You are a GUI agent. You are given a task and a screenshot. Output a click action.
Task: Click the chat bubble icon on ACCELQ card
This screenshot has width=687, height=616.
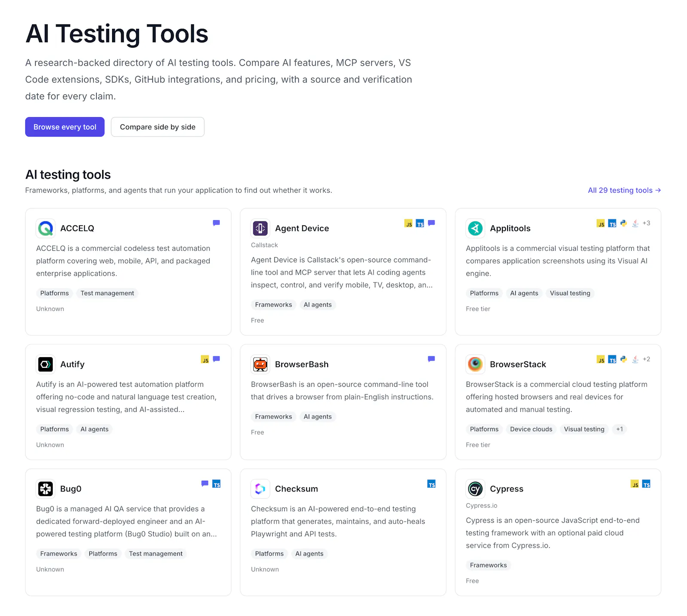pos(216,223)
